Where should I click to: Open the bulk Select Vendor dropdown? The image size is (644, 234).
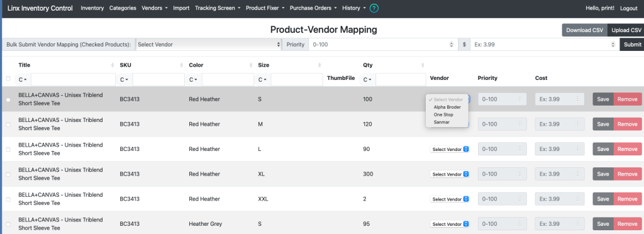pyautogui.click(x=209, y=44)
